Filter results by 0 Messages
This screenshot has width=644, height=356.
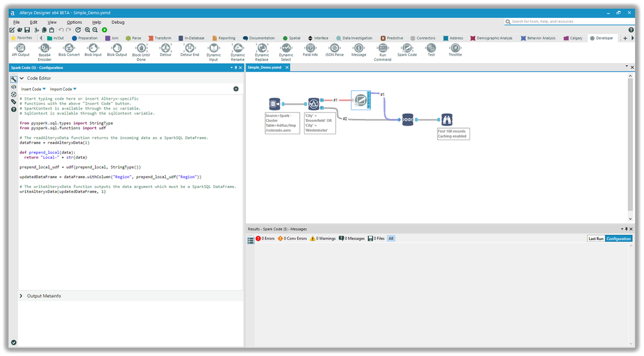[351, 238]
